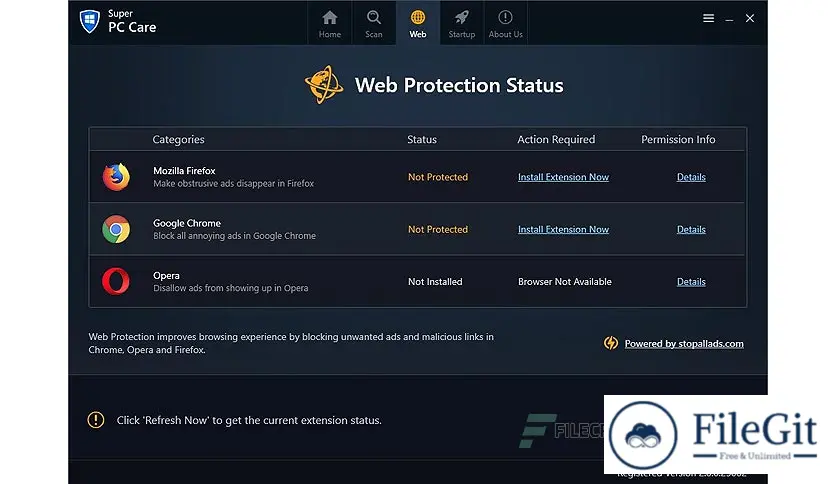The width and height of the screenshot is (836, 484).
Task: Click the 'Mozilla Firefox' row title
Action: (x=184, y=171)
